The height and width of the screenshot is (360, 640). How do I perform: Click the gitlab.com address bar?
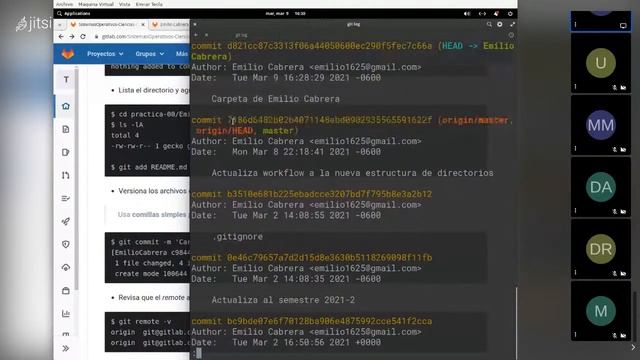click(x=142, y=36)
